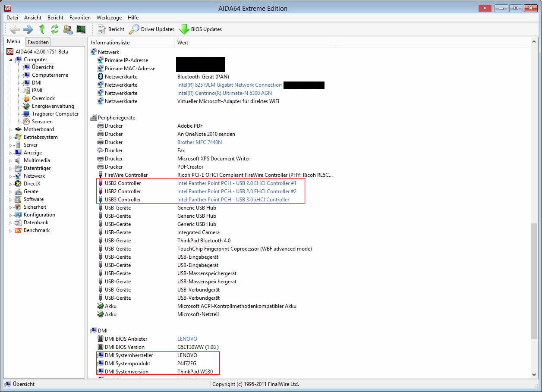Select the DMI tree item
Image resolution: width=542 pixels, height=392 pixels.
point(37,83)
